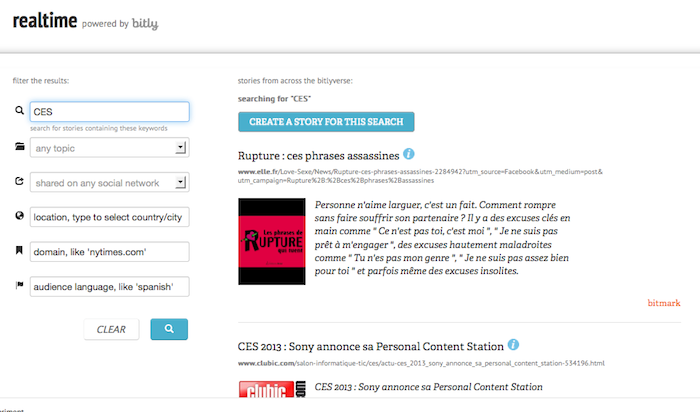Open 'shared on any social network' dropdown
The image size is (700, 412).
point(109,183)
